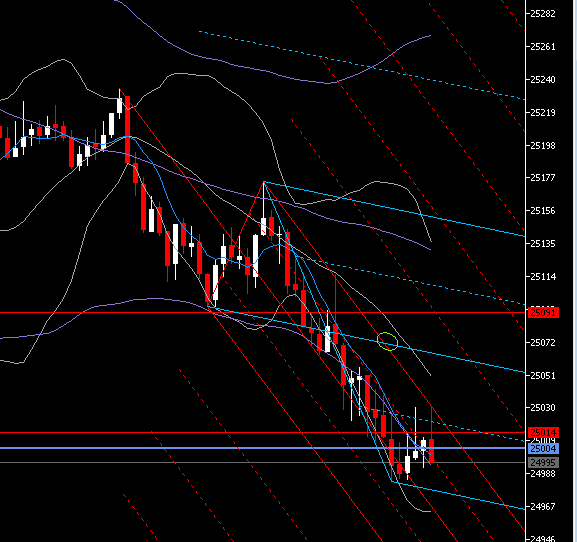This screenshot has width=577, height=542.
Task: Click the red 25091 price level label
Action: point(543,313)
